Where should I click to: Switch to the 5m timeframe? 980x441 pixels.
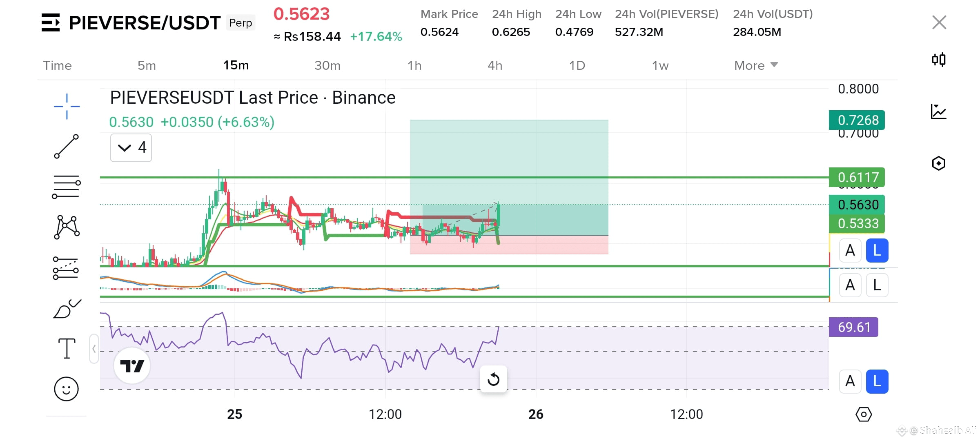coord(147,65)
